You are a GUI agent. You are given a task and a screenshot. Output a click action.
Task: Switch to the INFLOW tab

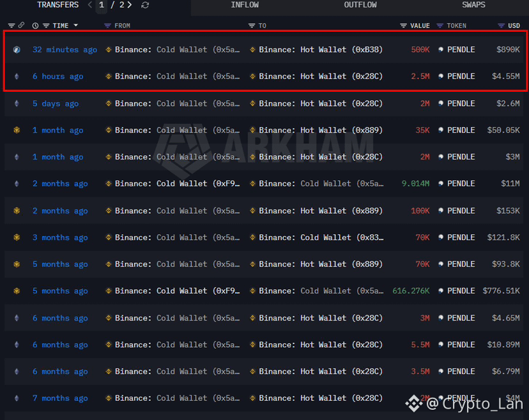pos(245,5)
